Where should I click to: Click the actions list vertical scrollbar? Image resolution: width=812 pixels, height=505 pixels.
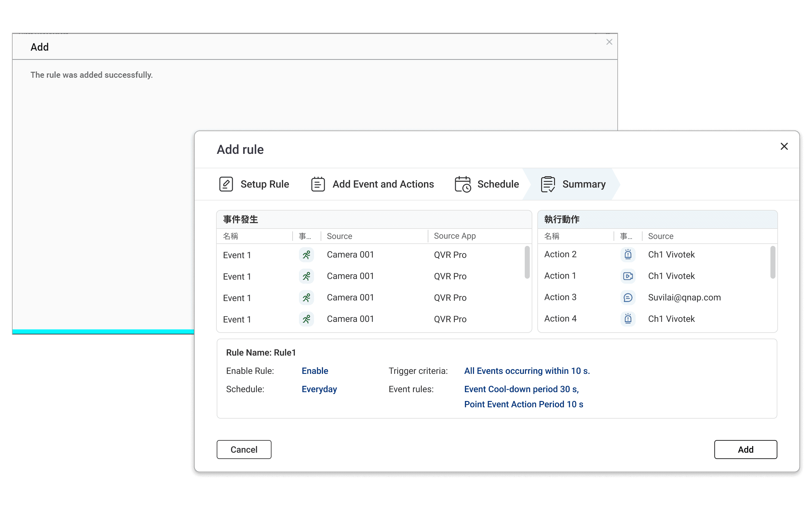click(772, 262)
